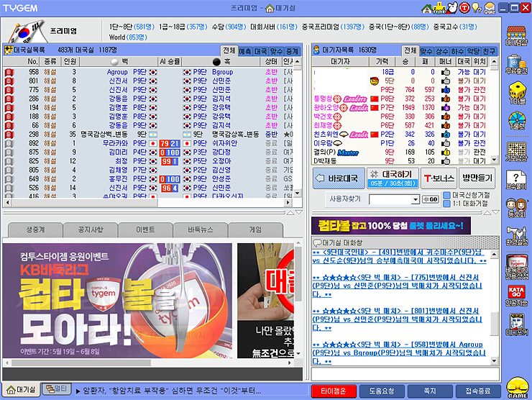Screen dimensions: 532x400
Task: Switch to the 생중계 tab
Action: pyautogui.click(x=35, y=230)
